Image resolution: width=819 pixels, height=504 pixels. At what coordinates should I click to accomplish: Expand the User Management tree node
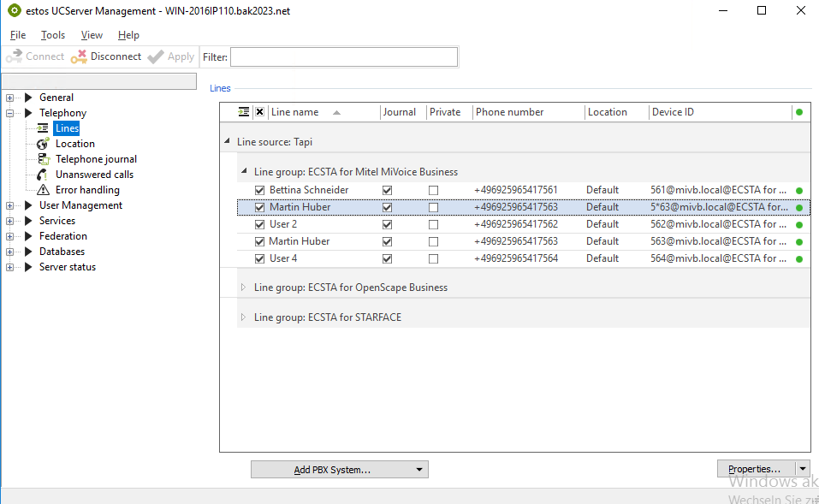click(x=10, y=205)
